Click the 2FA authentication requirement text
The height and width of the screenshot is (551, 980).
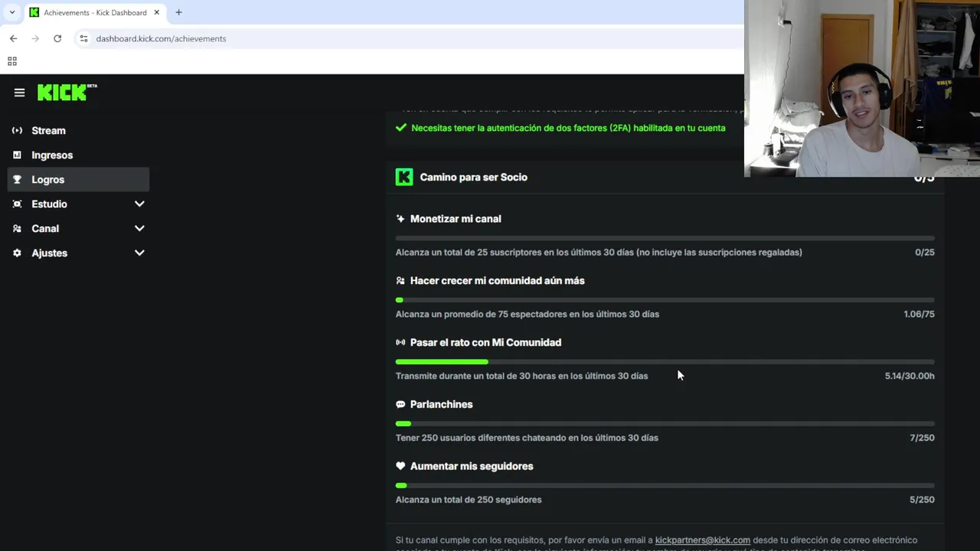coord(568,128)
